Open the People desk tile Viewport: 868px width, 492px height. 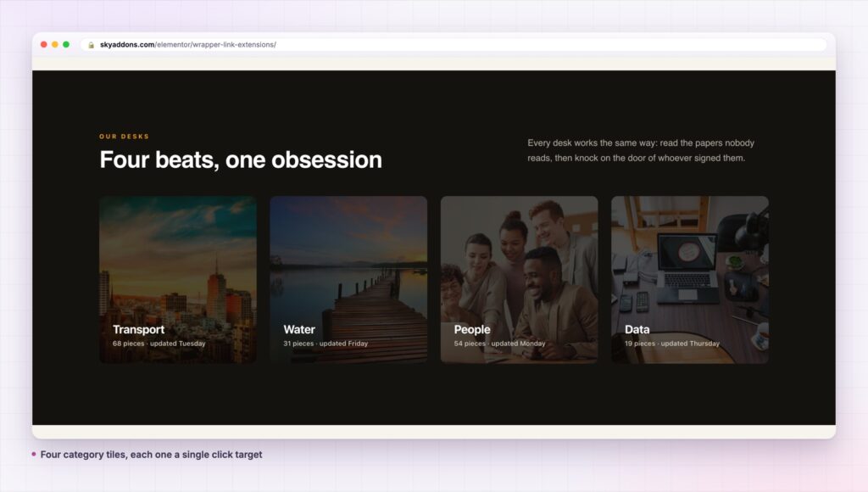[x=520, y=280]
